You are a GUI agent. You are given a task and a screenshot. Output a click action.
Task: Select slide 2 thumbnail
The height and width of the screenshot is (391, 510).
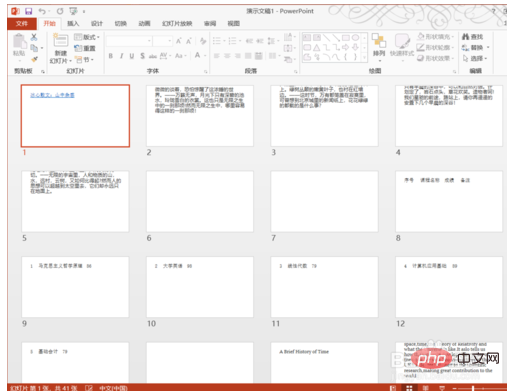200,116
